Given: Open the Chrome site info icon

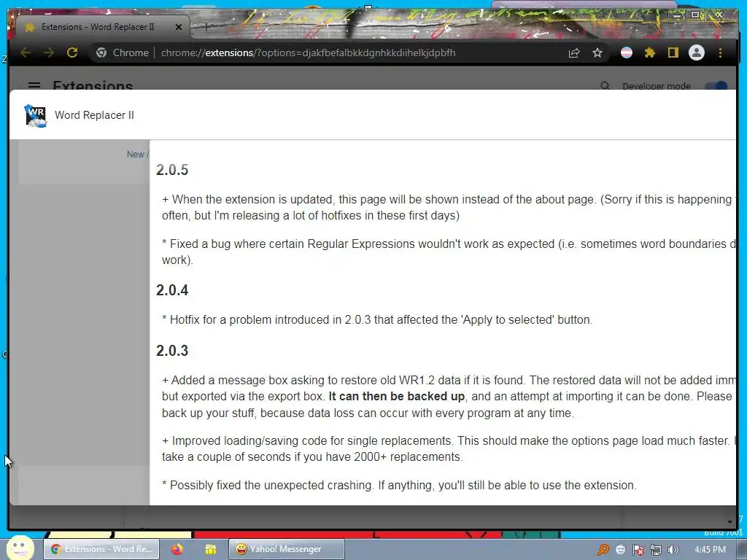Looking at the screenshot, I should pos(101,52).
